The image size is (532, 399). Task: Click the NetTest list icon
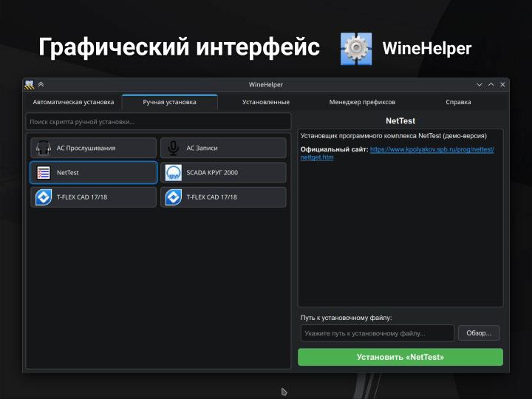click(44, 173)
